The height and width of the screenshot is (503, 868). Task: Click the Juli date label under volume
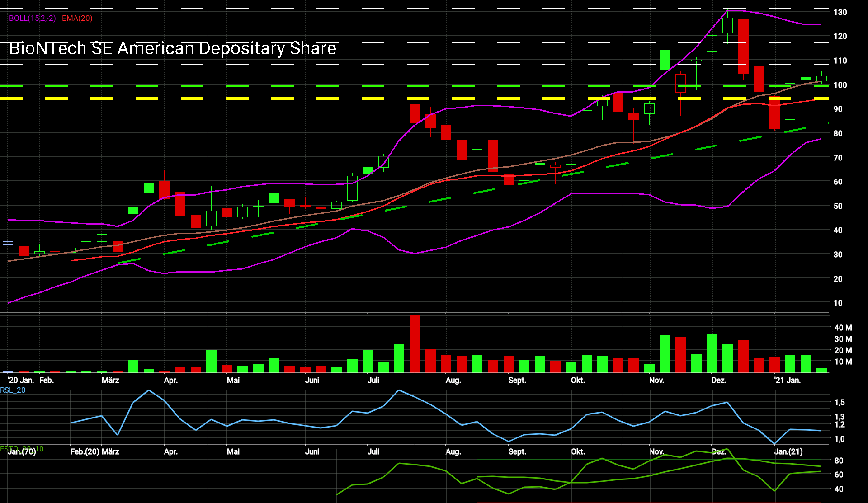tap(373, 380)
